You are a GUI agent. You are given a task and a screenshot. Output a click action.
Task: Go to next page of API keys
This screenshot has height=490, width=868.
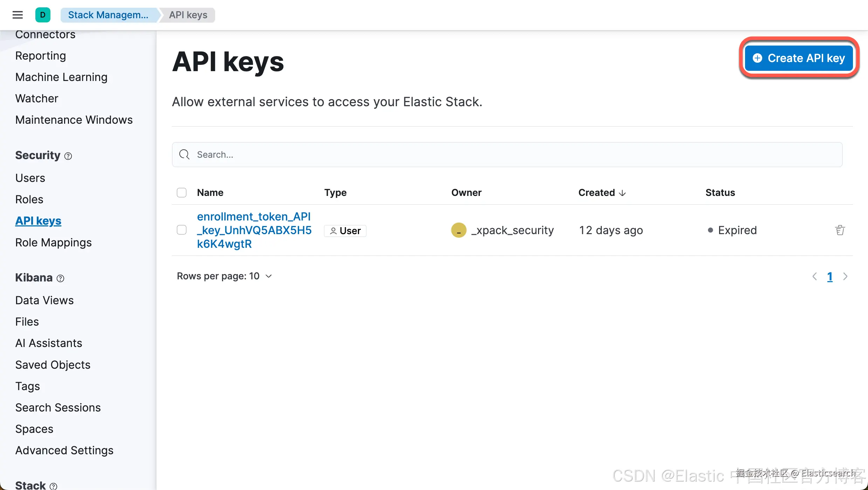(x=845, y=277)
